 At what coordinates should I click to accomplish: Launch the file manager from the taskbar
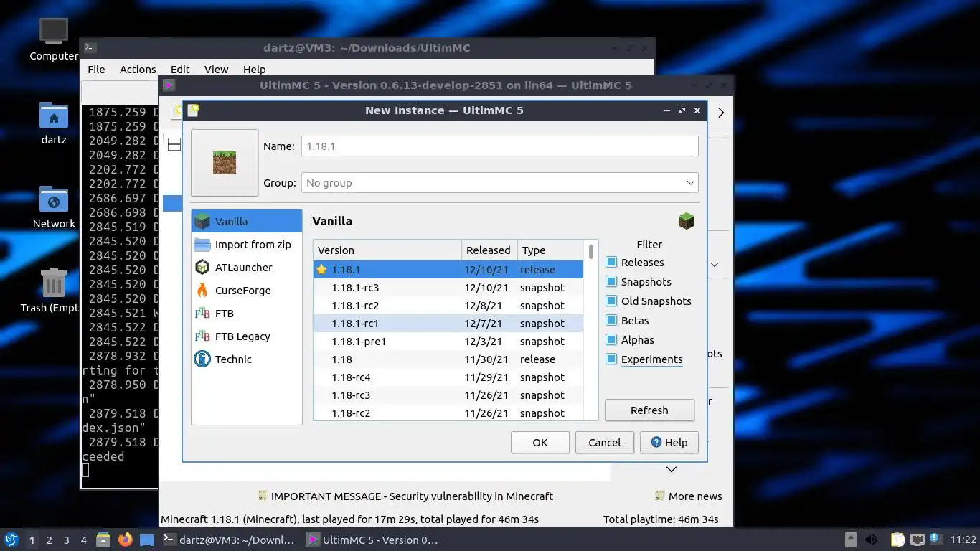(x=103, y=540)
